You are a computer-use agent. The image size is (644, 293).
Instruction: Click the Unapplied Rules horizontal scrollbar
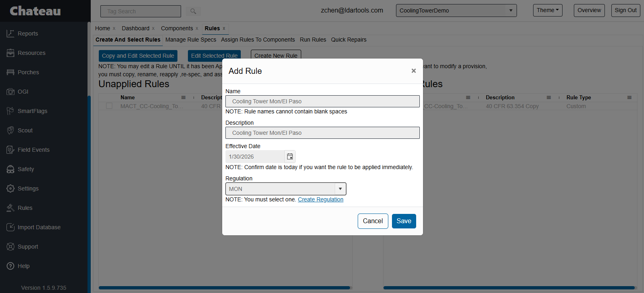point(224,288)
